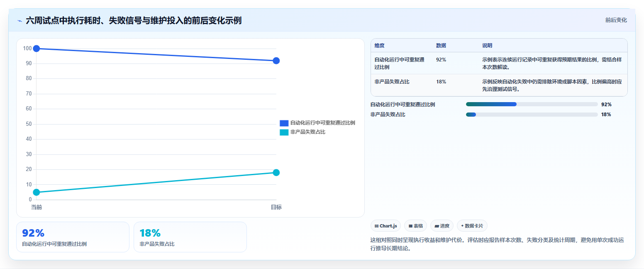644x269 pixels.
Task: Toggle legend item 自动化运行中可重复通过比例
Action: 317,123
